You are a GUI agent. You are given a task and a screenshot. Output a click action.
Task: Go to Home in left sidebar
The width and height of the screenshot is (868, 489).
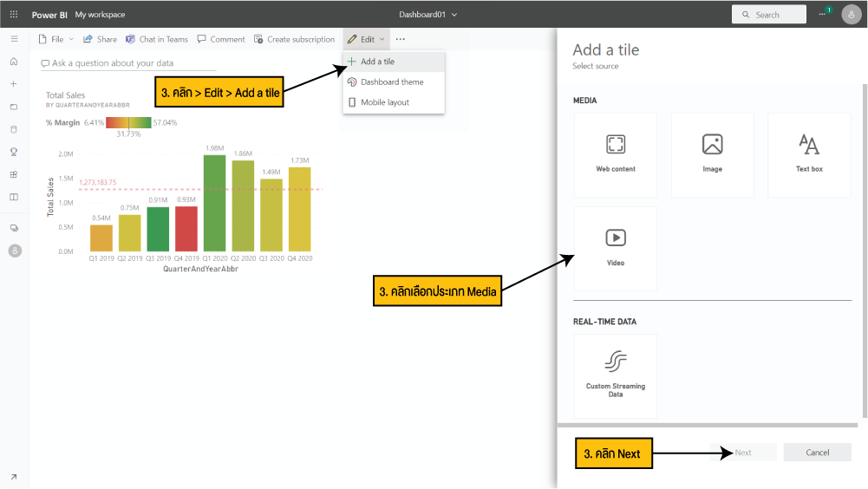coord(14,61)
